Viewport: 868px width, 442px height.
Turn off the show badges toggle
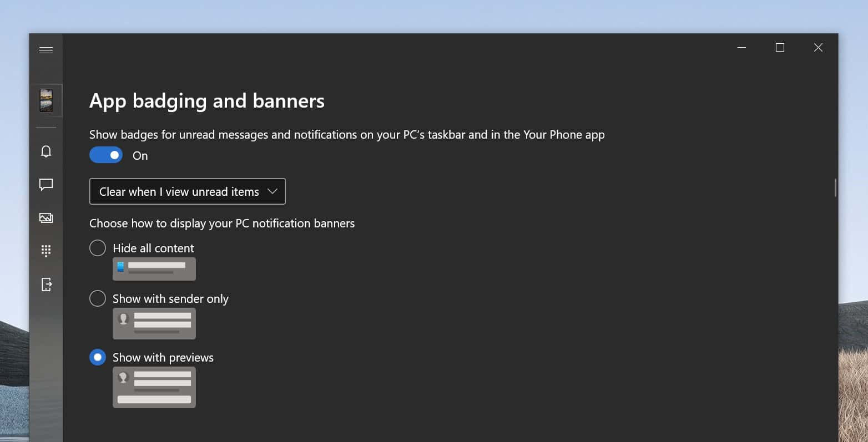click(106, 155)
